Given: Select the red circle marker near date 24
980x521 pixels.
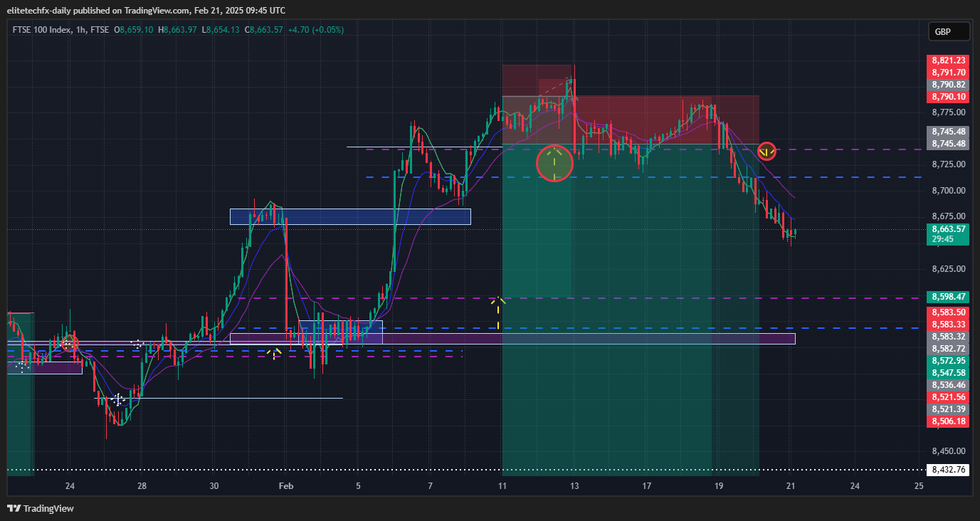Looking at the screenshot, I should coord(69,344).
